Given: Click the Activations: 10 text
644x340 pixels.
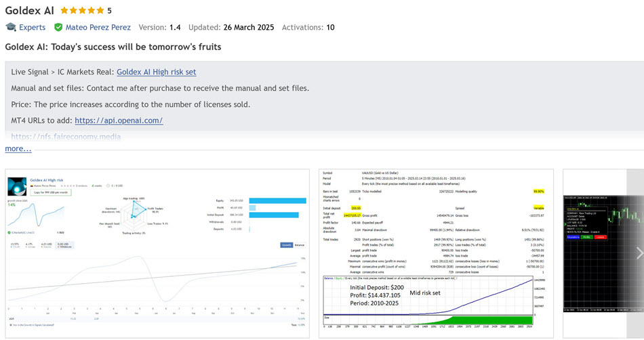Looking at the screenshot, I should tap(308, 28).
